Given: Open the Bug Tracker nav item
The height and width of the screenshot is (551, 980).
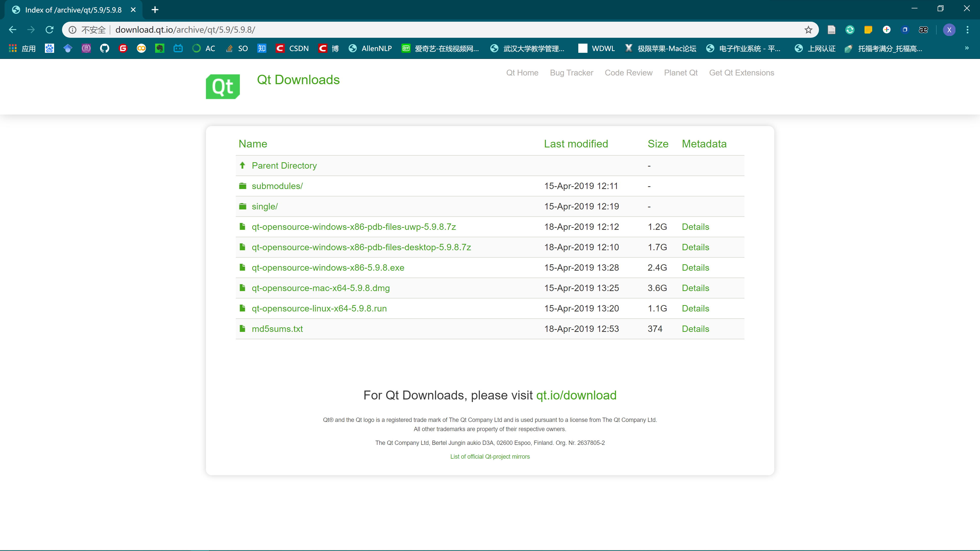Looking at the screenshot, I should [571, 73].
